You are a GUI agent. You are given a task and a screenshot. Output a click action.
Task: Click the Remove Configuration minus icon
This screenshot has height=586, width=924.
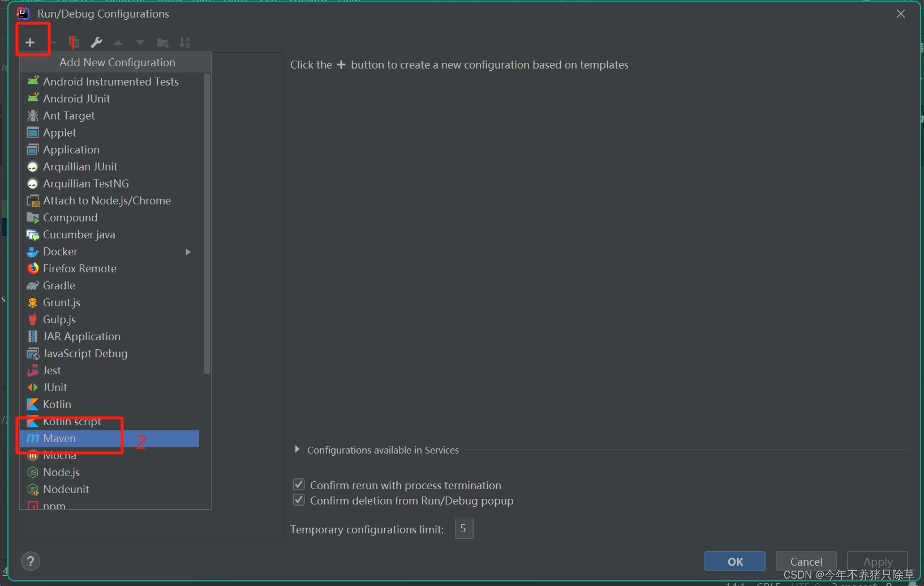point(53,42)
